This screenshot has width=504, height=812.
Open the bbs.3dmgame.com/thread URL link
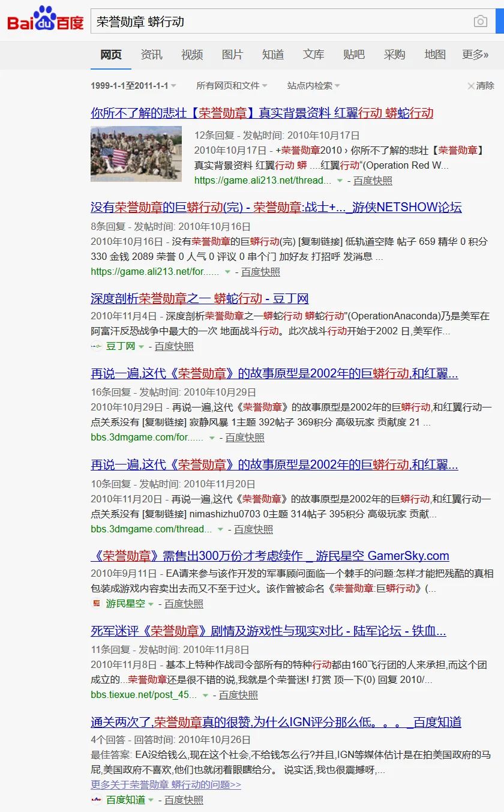click(x=151, y=529)
